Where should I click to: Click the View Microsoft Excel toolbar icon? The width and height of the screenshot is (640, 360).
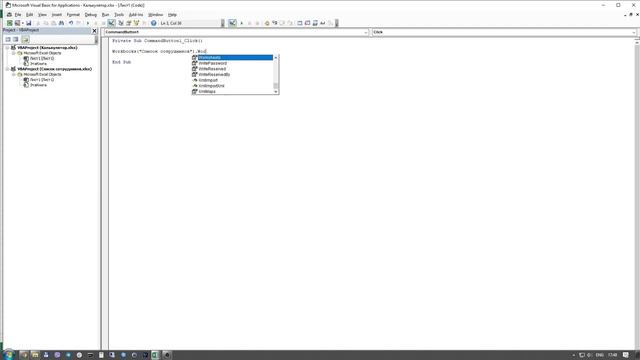click(x=9, y=23)
